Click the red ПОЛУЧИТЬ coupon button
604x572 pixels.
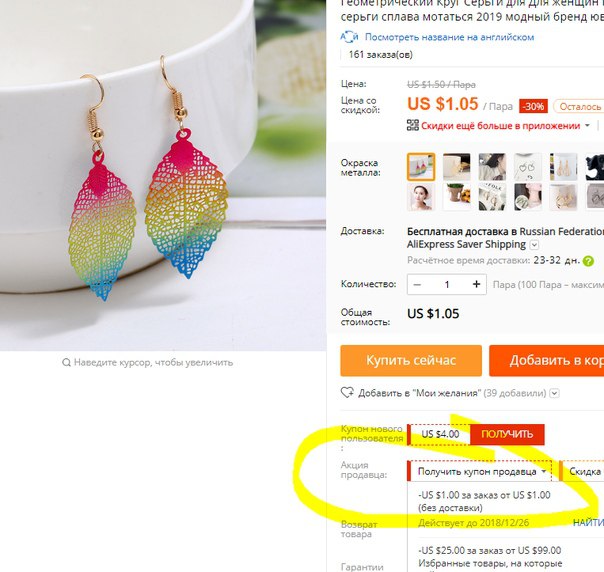(507, 434)
